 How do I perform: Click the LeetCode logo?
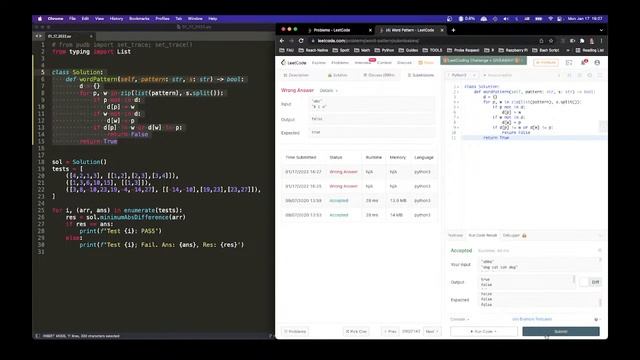point(293,62)
